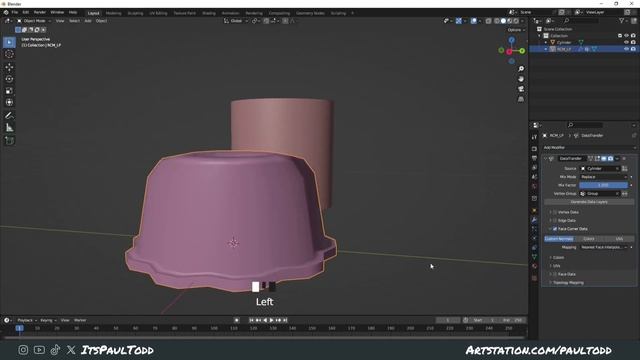
Task: Open the viewport Options dropdown
Action: pos(516,30)
